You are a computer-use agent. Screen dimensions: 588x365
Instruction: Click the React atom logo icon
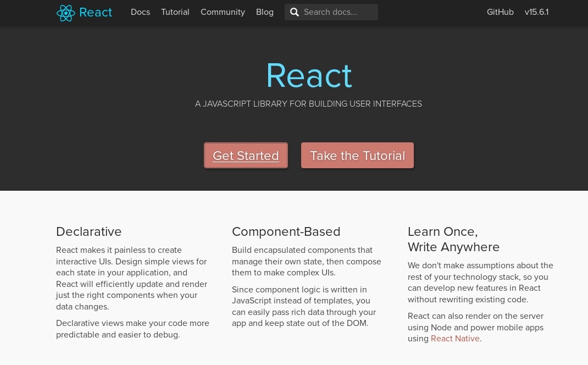tap(65, 13)
